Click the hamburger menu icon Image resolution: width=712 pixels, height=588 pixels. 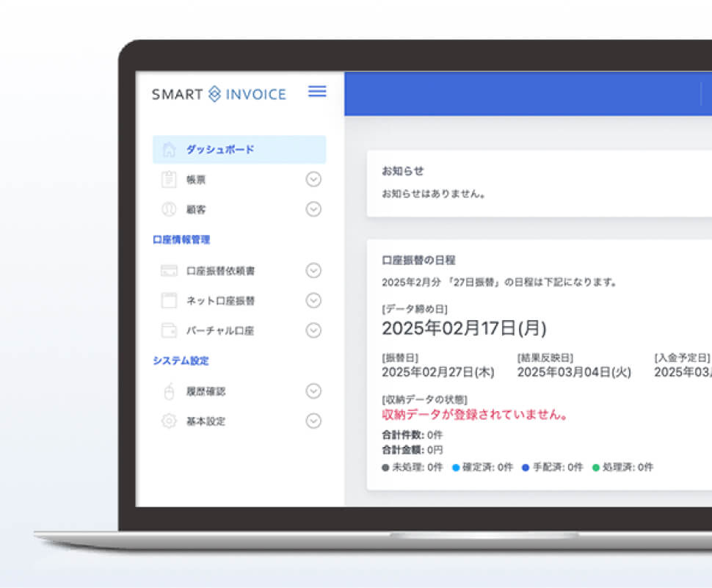317,92
